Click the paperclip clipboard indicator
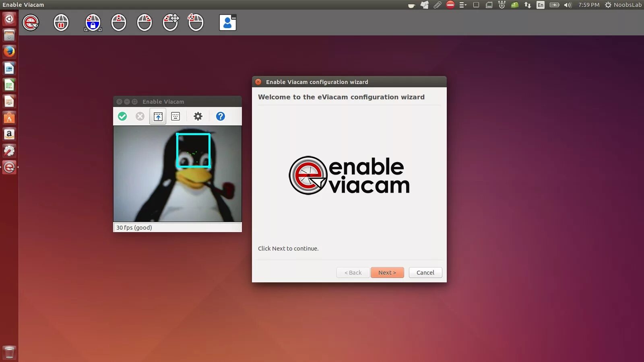Image resolution: width=644 pixels, height=362 pixels. tap(438, 5)
